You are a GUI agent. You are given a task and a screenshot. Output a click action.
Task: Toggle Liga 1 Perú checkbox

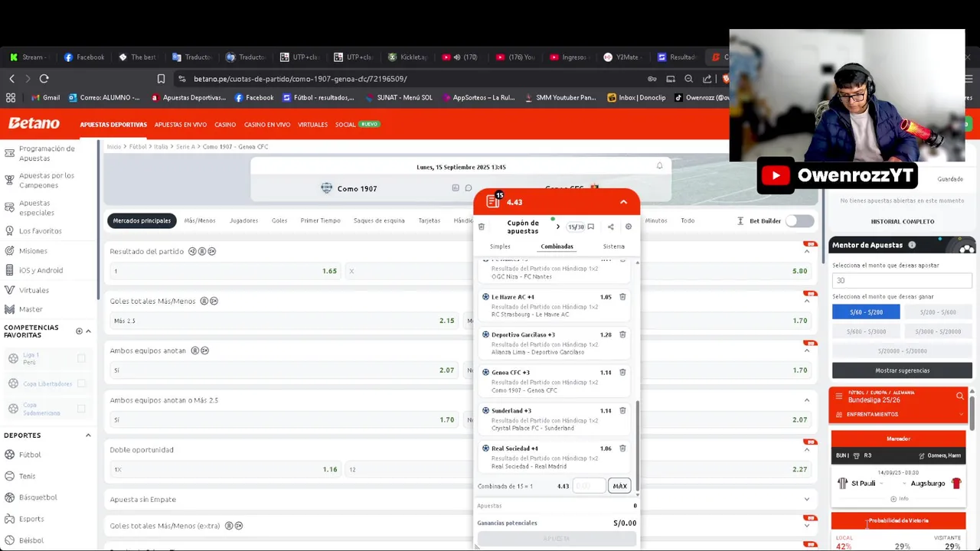coord(81,358)
